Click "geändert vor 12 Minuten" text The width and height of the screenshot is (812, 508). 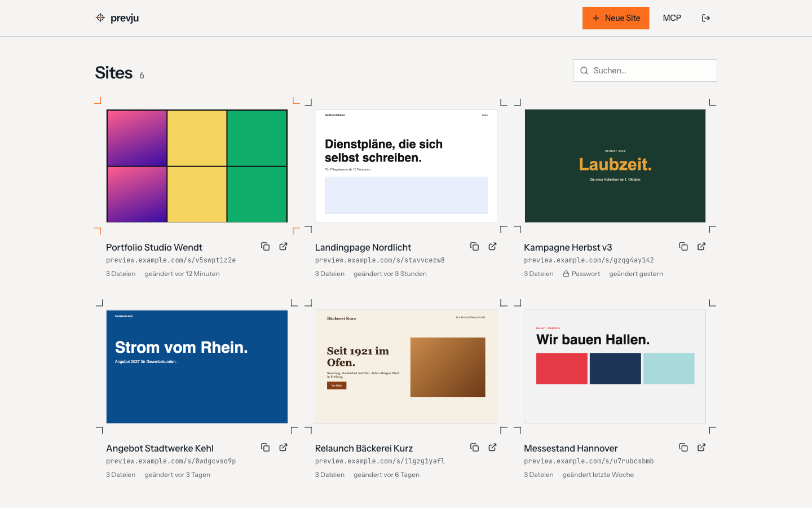[x=182, y=274]
